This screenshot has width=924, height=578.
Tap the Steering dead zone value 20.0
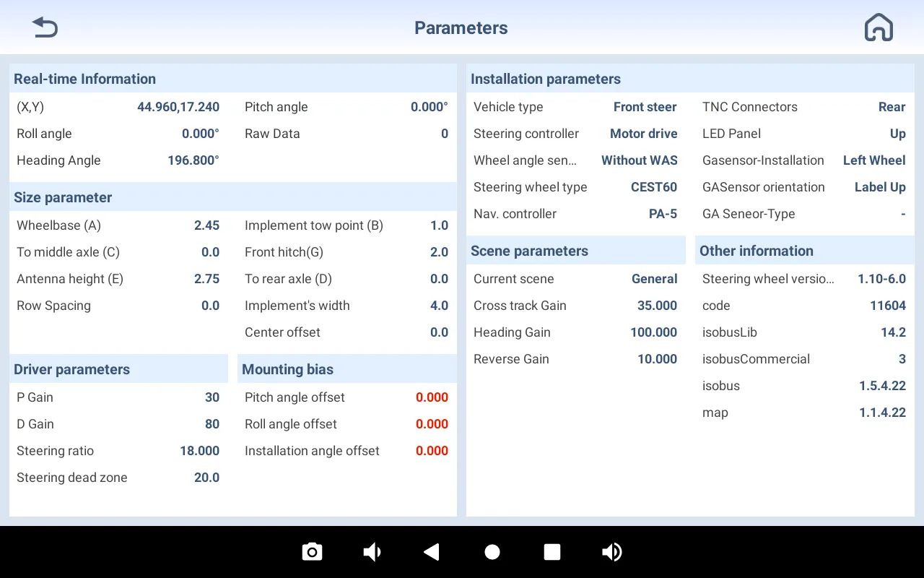pyautogui.click(x=206, y=478)
